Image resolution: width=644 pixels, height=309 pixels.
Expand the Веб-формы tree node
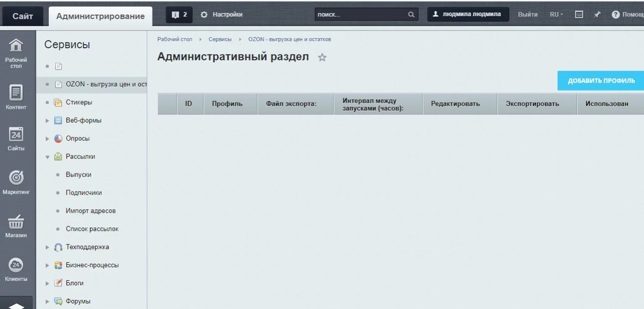pos(48,121)
